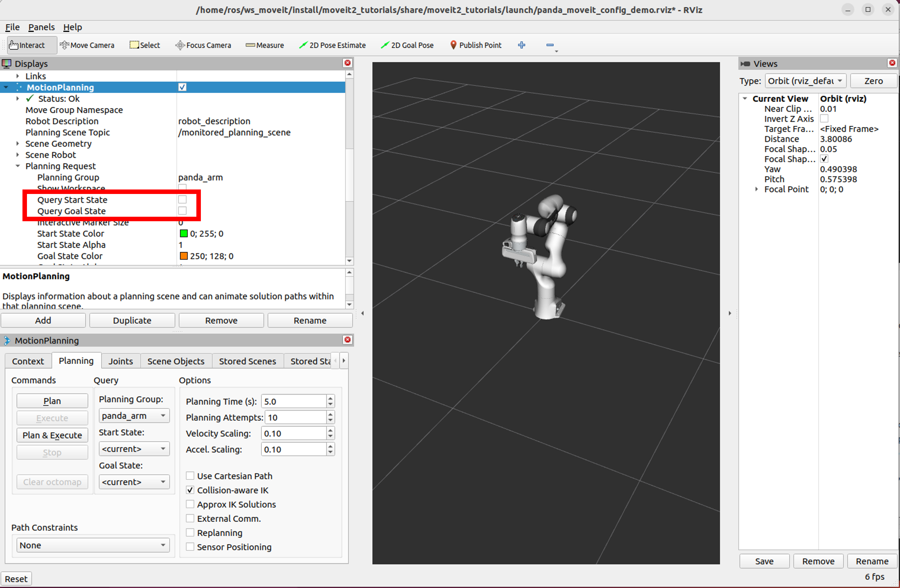Enable Sensor Positioning checkbox
Image resolution: width=900 pixels, height=588 pixels.
tap(190, 547)
